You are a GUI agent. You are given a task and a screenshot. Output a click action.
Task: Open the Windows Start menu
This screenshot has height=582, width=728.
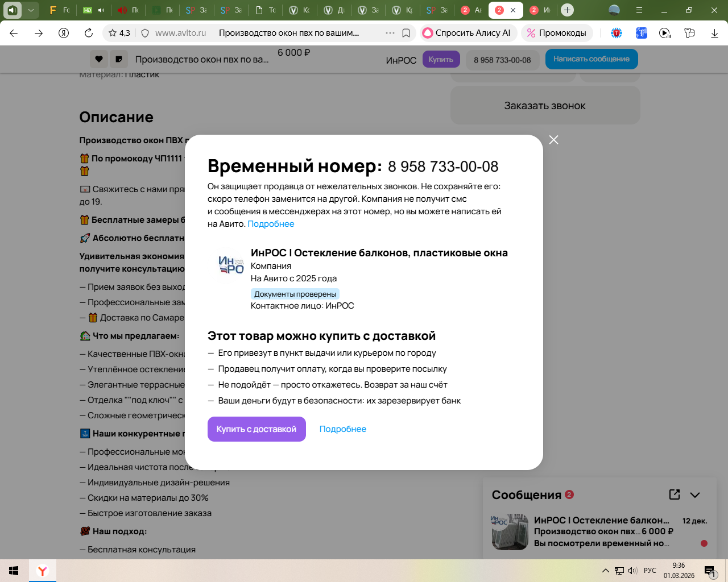coord(14,571)
